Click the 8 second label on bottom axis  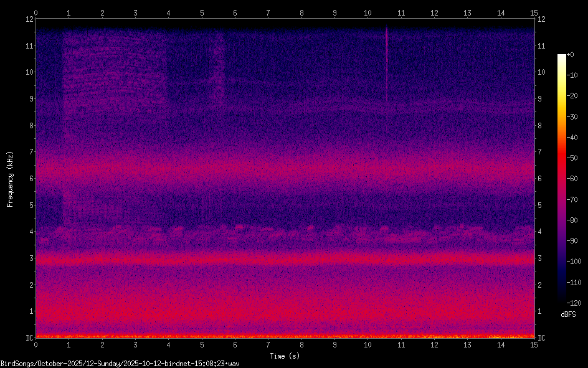click(x=301, y=344)
